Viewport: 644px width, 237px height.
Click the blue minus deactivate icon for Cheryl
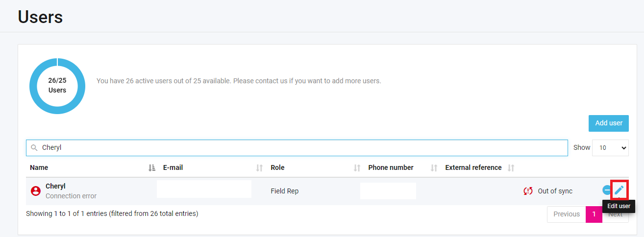607,190
